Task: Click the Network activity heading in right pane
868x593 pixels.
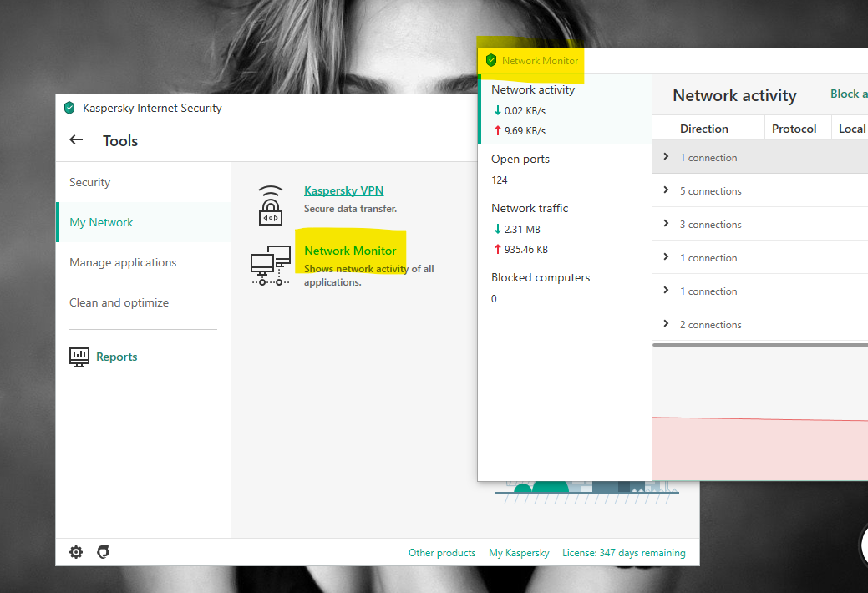Action: 734,95
